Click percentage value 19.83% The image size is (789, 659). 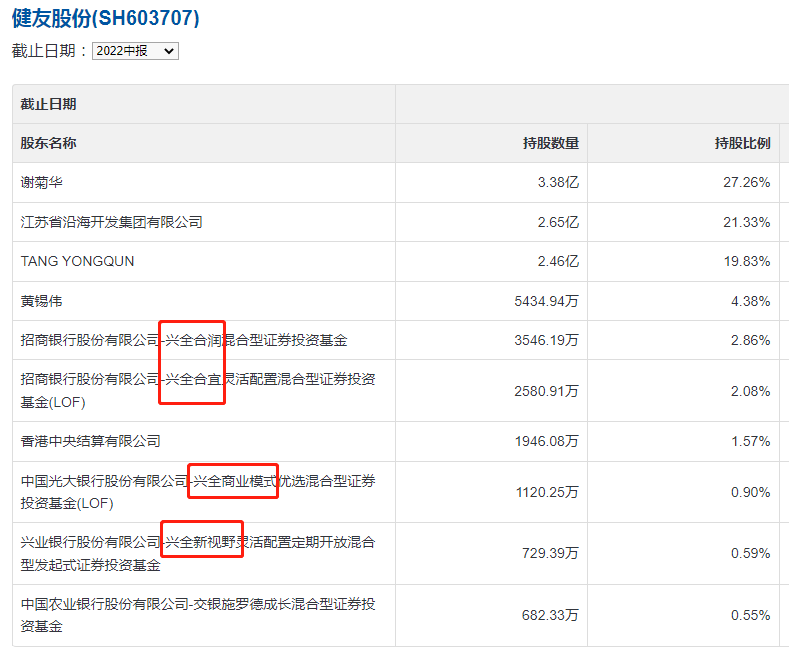click(x=747, y=261)
